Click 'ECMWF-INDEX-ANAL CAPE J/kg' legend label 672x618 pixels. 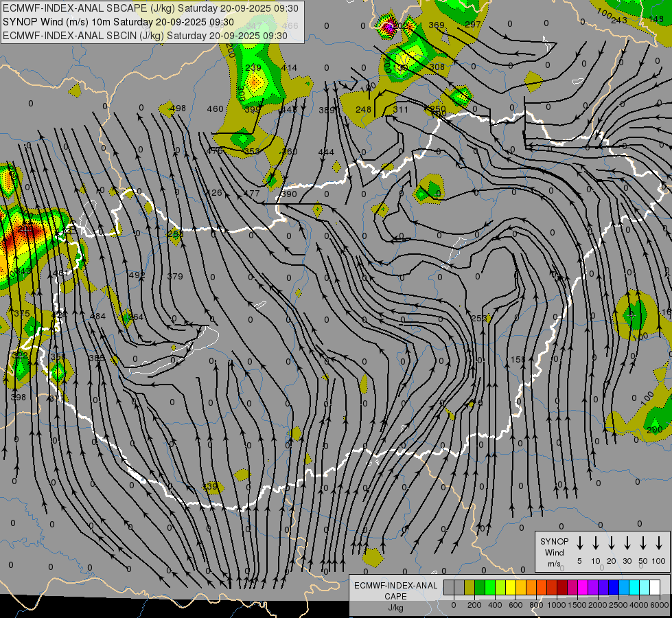pyautogui.click(x=395, y=597)
